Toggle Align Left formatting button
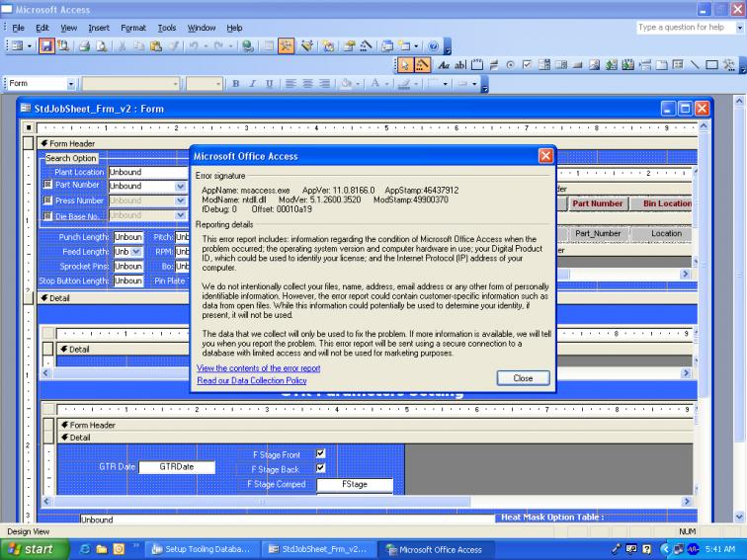This screenshot has height=560, width=747. click(x=290, y=84)
